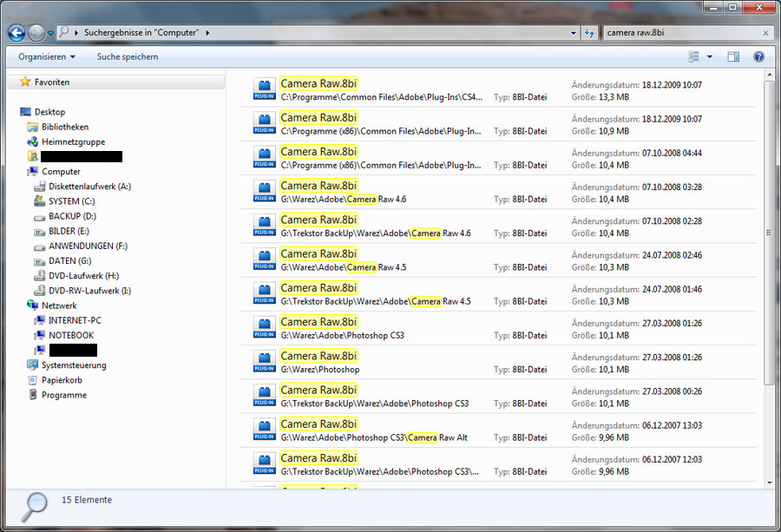Image resolution: width=781 pixels, height=532 pixels.
Task: Click the SYSTEM (C:) drive icon
Action: point(39,200)
